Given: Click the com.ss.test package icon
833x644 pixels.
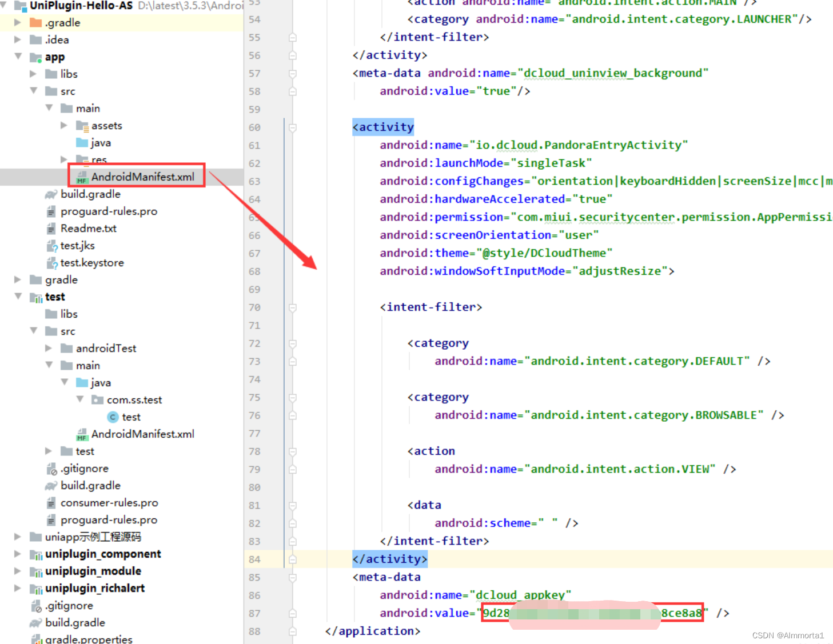Looking at the screenshot, I should tap(98, 400).
